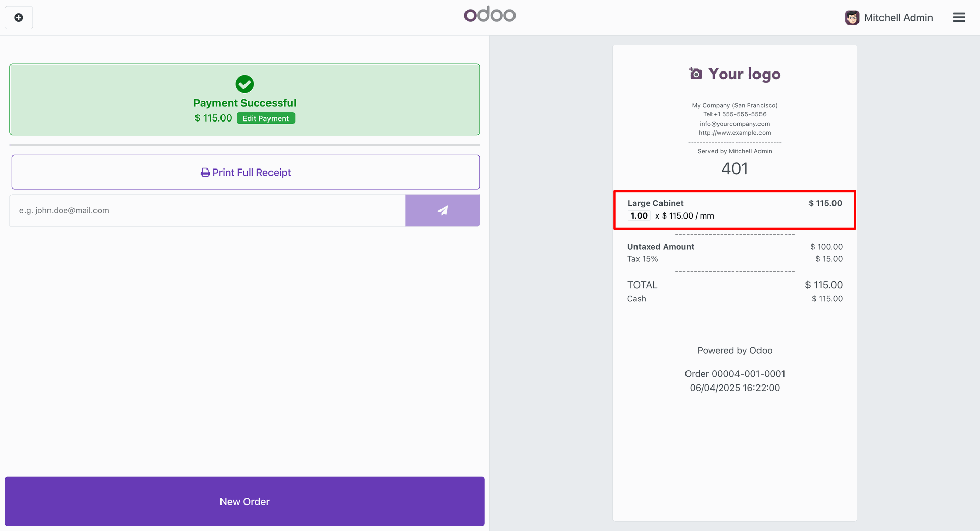This screenshot has width=980, height=531.
Task: Click the TOTAL amount line
Action: coord(734,285)
